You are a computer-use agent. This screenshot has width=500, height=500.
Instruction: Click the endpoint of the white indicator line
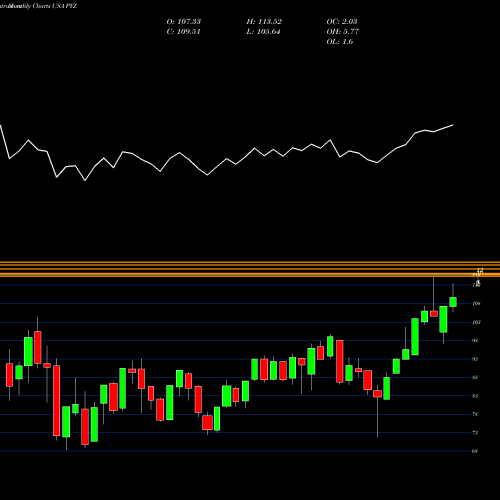click(453, 125)
